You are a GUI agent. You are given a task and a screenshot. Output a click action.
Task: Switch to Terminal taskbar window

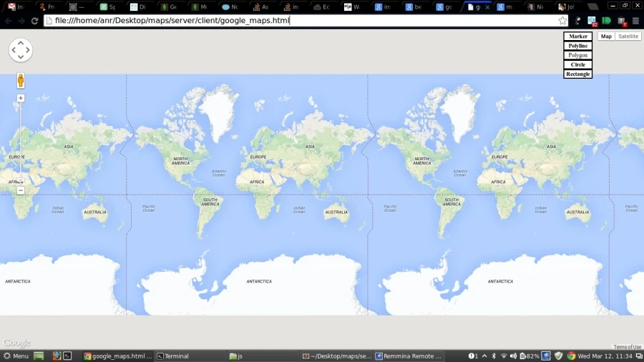click(190, 356)
